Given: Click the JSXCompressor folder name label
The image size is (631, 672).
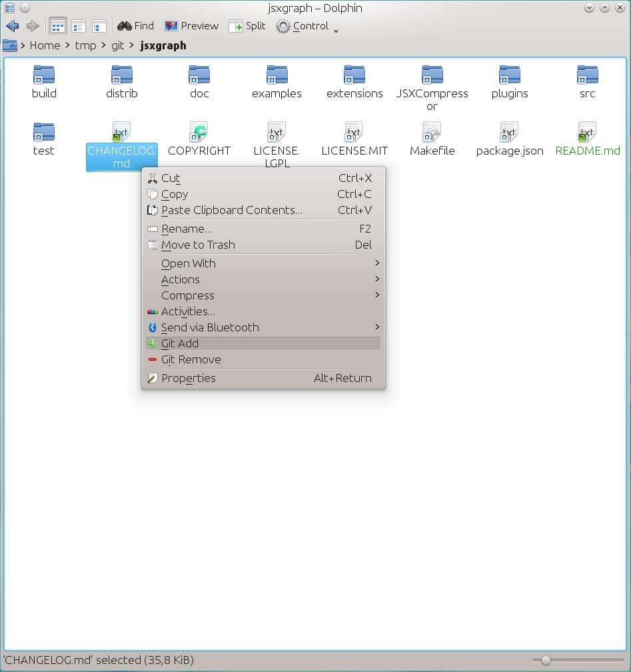Looking at the screenshot, I should [432, 100].
